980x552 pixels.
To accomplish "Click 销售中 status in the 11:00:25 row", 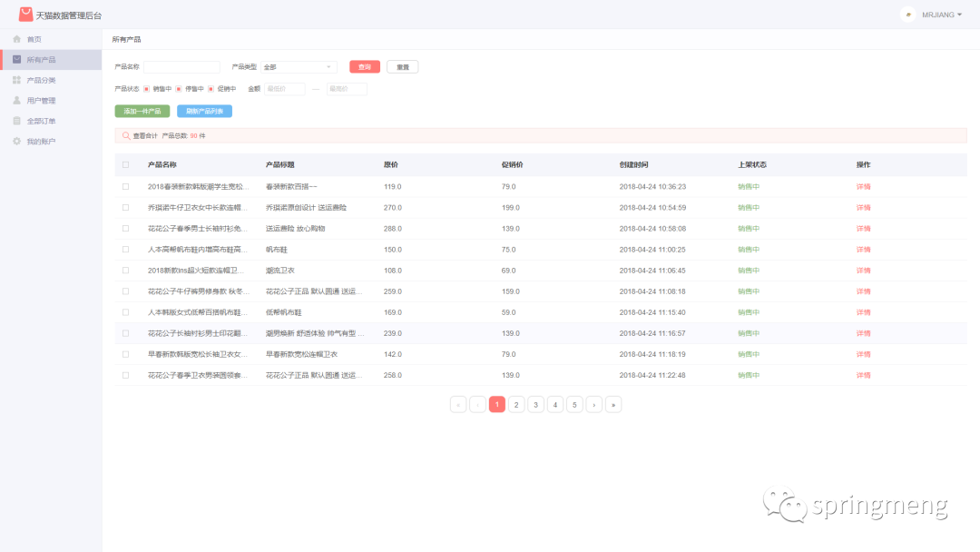I will pos(749,250).
